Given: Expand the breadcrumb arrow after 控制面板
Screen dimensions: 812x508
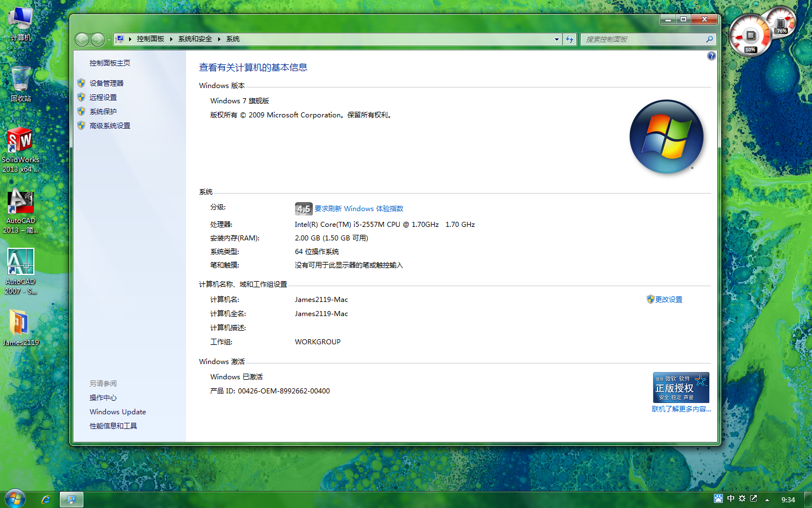Looking at the screenshot, I should [x=171, y=39].
